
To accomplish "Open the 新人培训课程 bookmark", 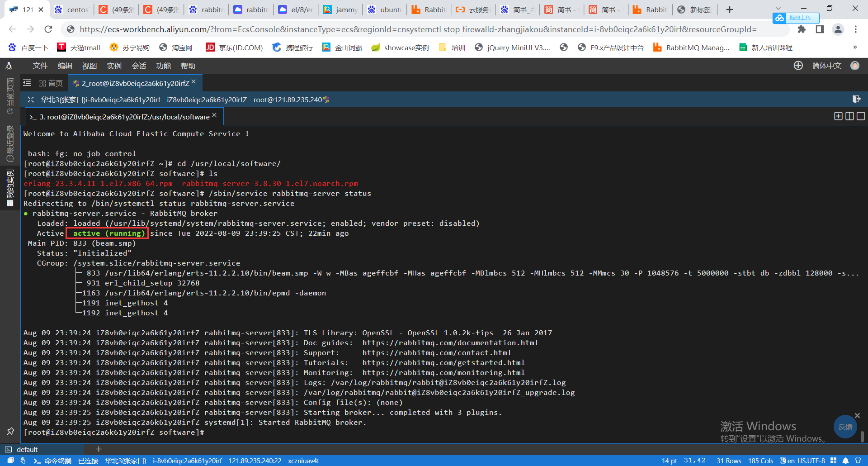I will coord(765,48).
